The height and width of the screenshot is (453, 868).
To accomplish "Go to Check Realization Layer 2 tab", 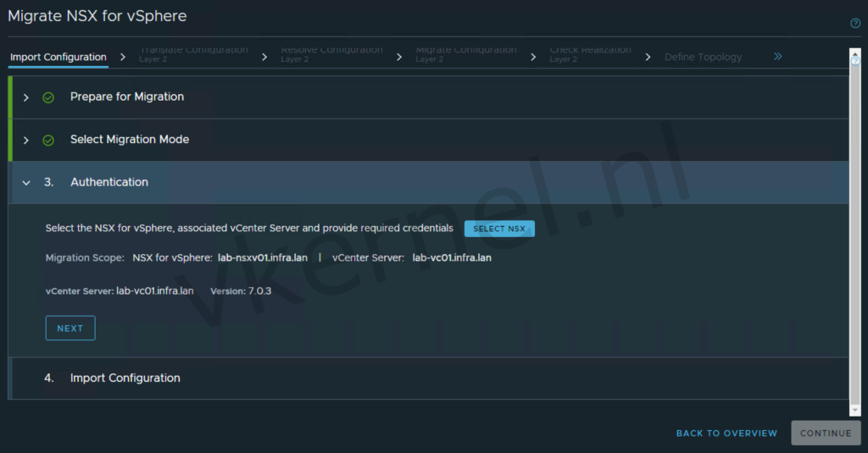I will tap(590, 54).
